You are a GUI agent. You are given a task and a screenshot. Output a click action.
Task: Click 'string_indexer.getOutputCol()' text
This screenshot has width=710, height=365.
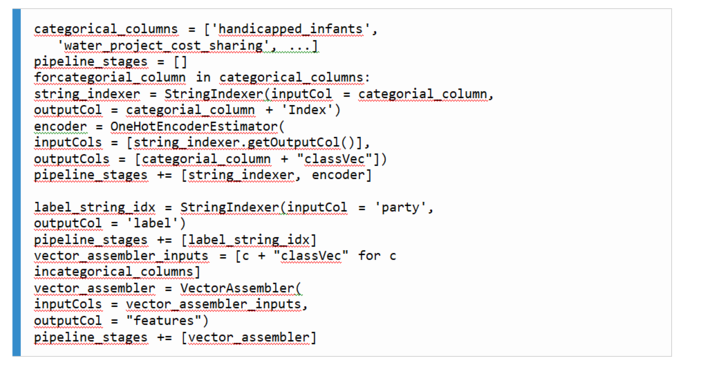pos(244,143)
